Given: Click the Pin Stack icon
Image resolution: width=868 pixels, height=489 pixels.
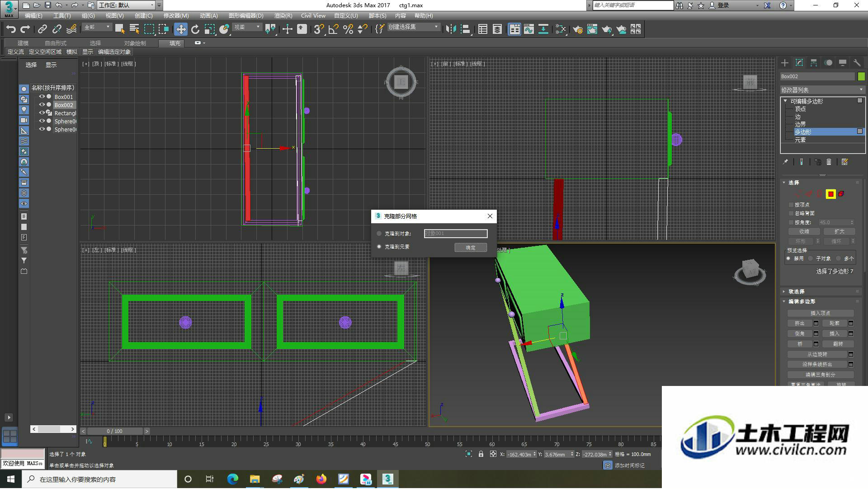Looking at the screenshot, I should pos(786,162).
